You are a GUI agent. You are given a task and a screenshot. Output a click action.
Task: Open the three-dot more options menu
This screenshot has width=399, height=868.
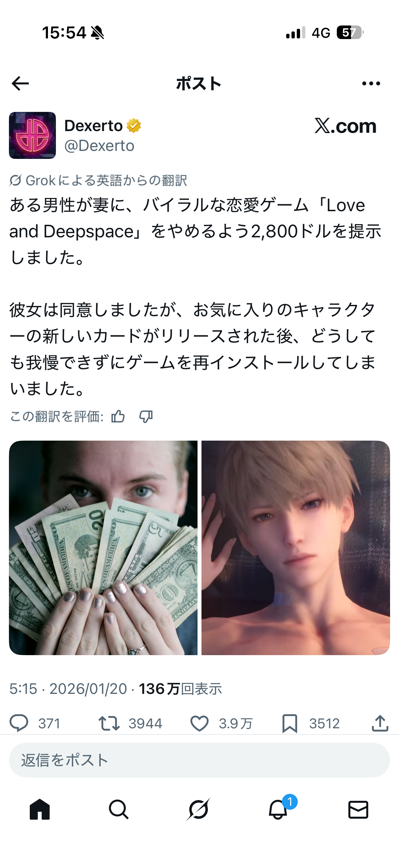tap(371, 83)
